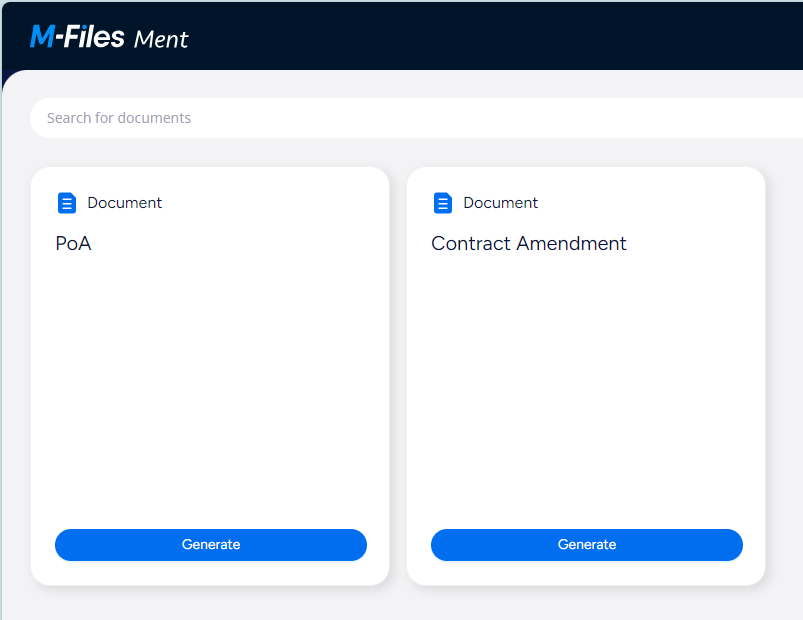
Task: Click the Document label on the Contract Amendment card
Action: tap(500, 202)
